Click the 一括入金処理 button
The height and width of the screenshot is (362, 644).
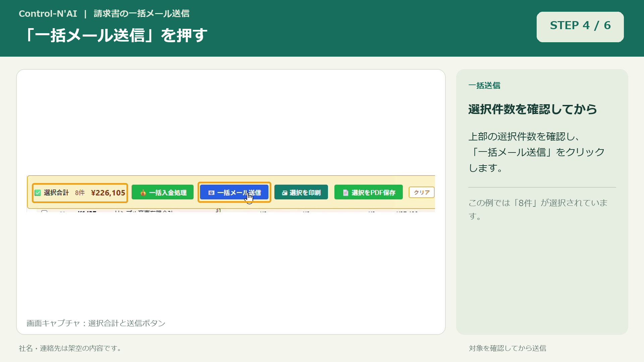click(x=163, y=192)
